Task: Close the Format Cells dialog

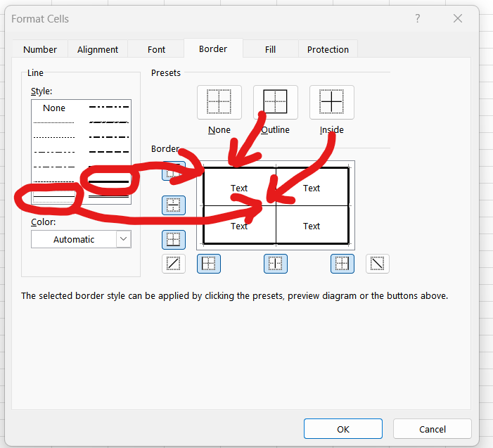Action: tap(458, 18)
